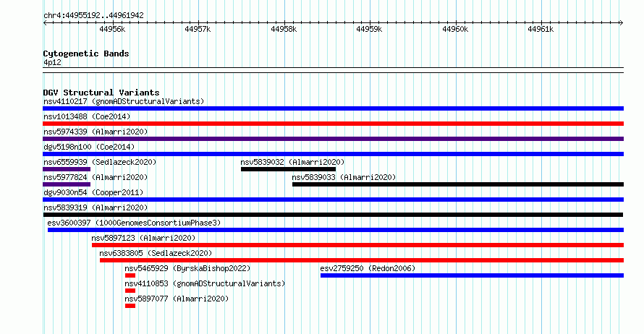Select the blue bar under esv2759250

[472, 275]
